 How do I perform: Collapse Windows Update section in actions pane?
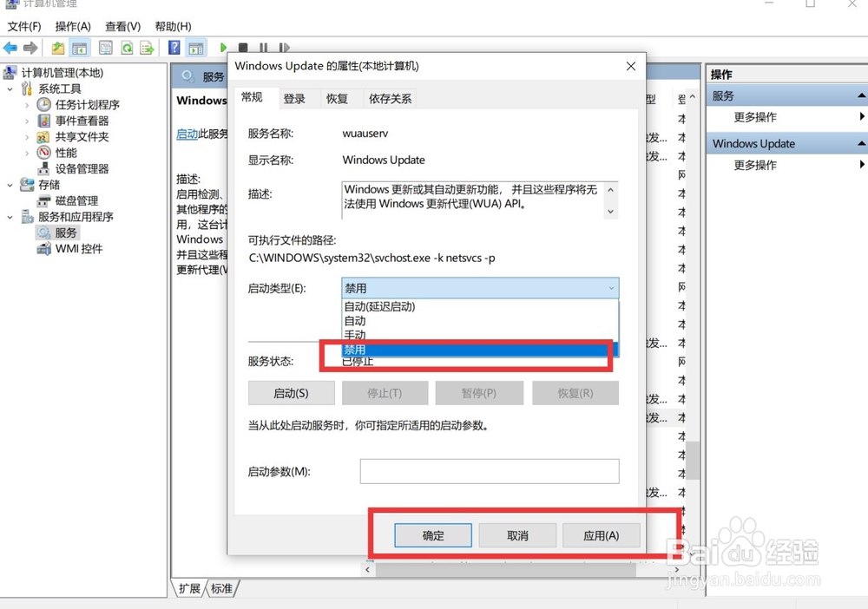[x=861, y=143]
